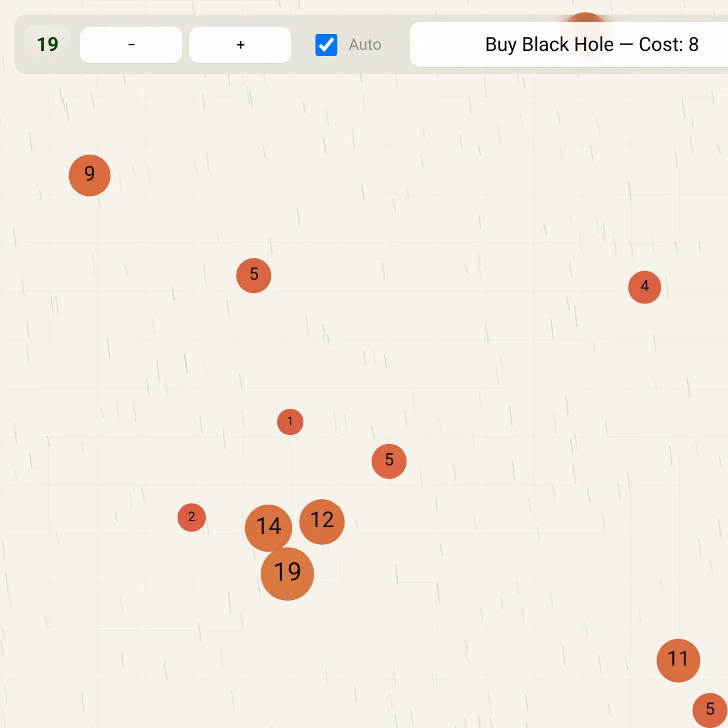Click the blue checkmark box
The height and width of the screenshot is (728, 728).
coord(326,45)
